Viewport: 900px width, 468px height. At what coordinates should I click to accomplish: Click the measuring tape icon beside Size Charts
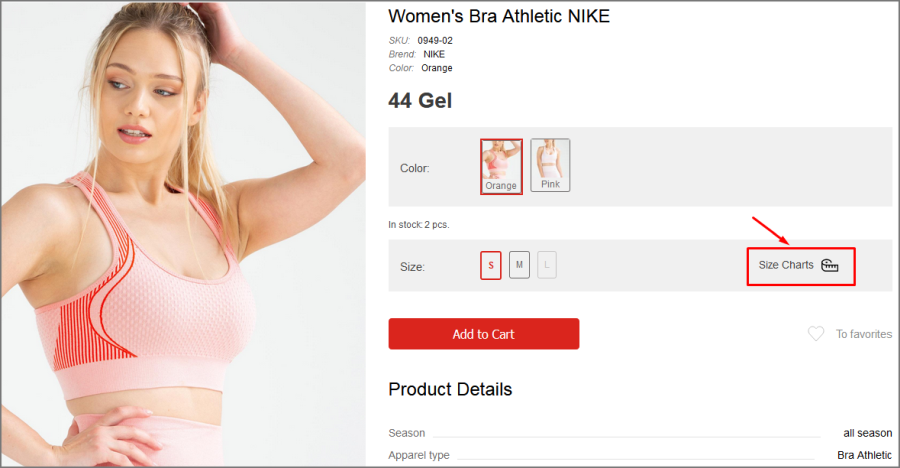click(829, 265)
